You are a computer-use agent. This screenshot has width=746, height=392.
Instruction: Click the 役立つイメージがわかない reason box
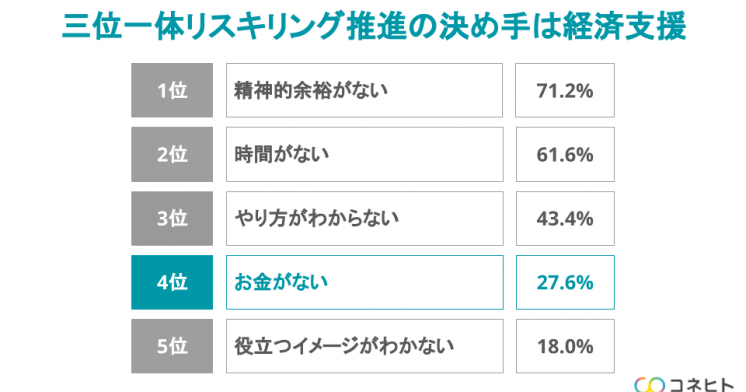click(364, 346)
